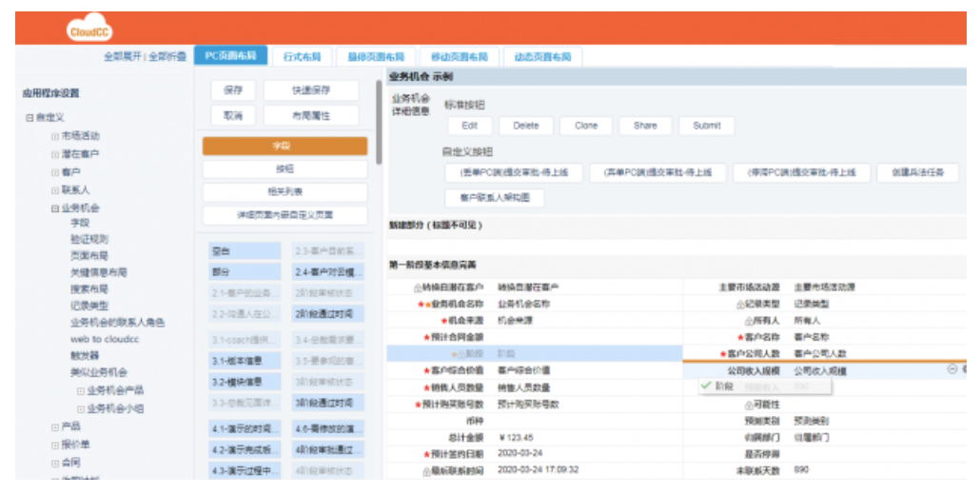Switch to the 行式布局 tab
This screenshot has height=495, width=980.
(x=302, y=57)
